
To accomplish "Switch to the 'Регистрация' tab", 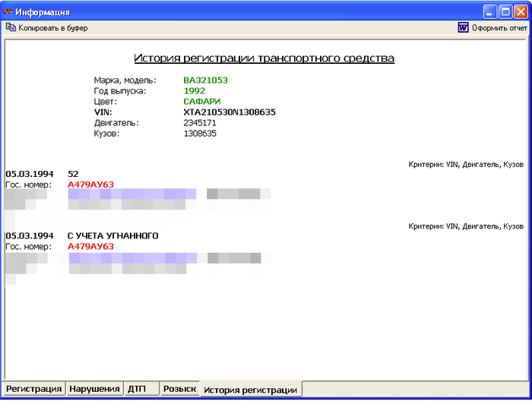I will tap(33, 389).
